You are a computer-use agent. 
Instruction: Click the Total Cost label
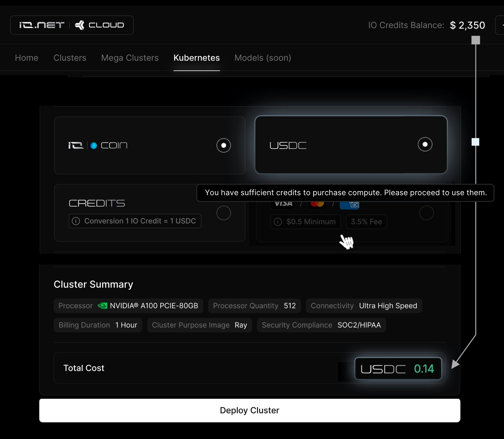[84, 368]
